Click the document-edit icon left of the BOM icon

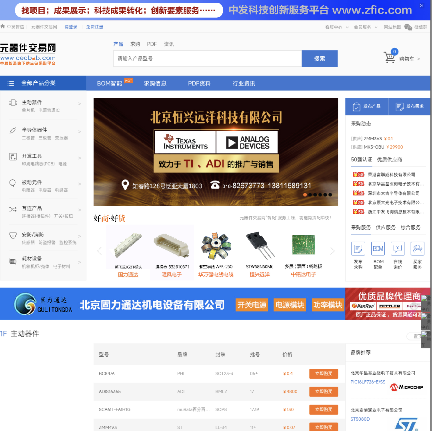coord(358,249)
